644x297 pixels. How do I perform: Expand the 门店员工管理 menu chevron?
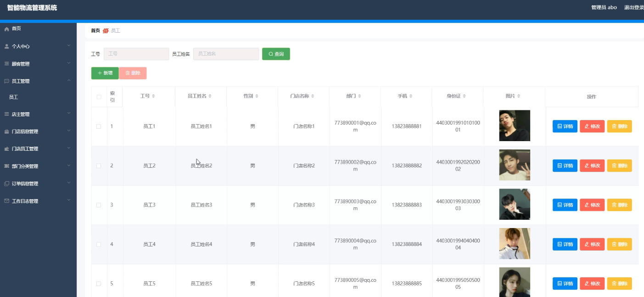tap(69, 148)
